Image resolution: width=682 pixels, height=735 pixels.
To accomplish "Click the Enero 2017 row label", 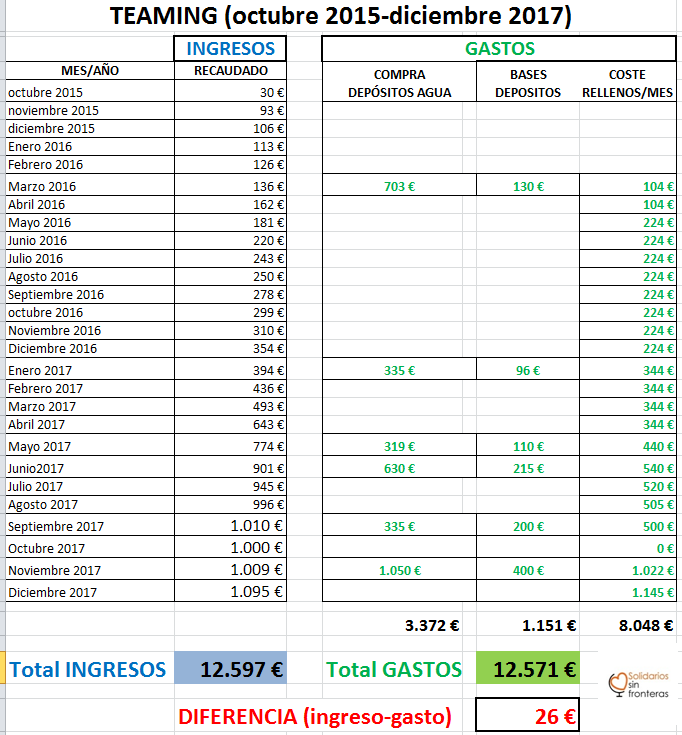I will (90, 370).
